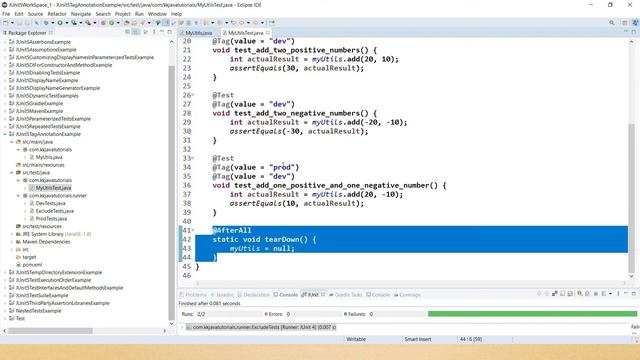Toggle Show Failures Only in JUnit view
640x360 pixels.
555,293
